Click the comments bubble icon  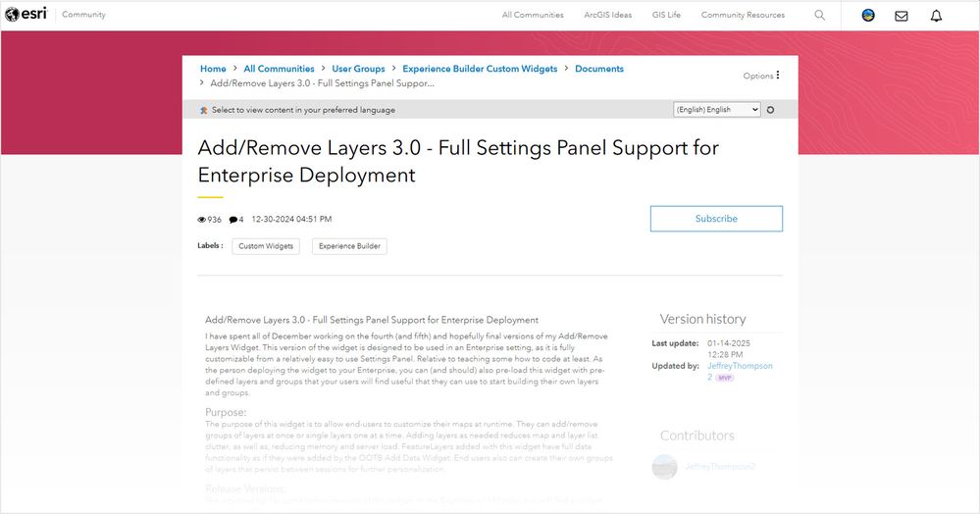point(233,220)
